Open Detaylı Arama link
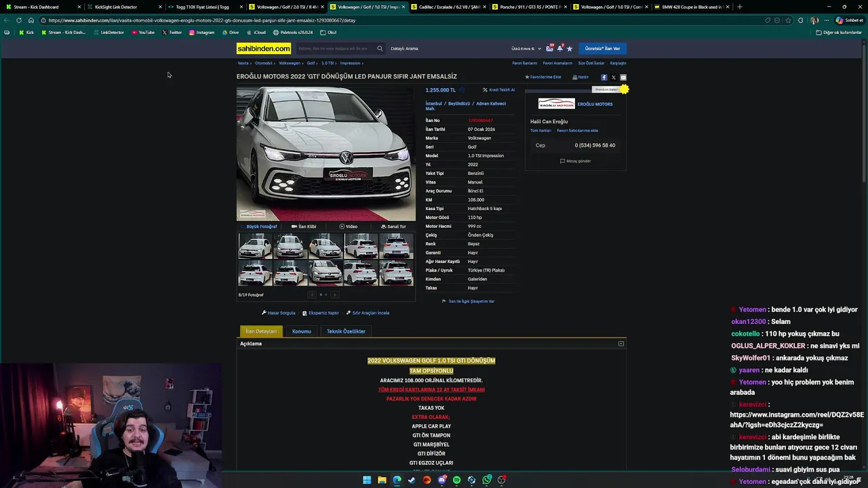 404,49
